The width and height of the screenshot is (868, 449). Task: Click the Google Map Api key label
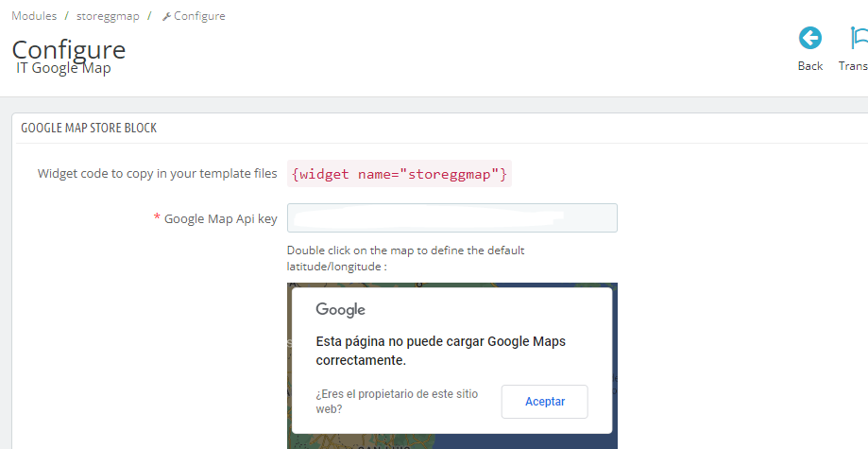click(220, 218)
